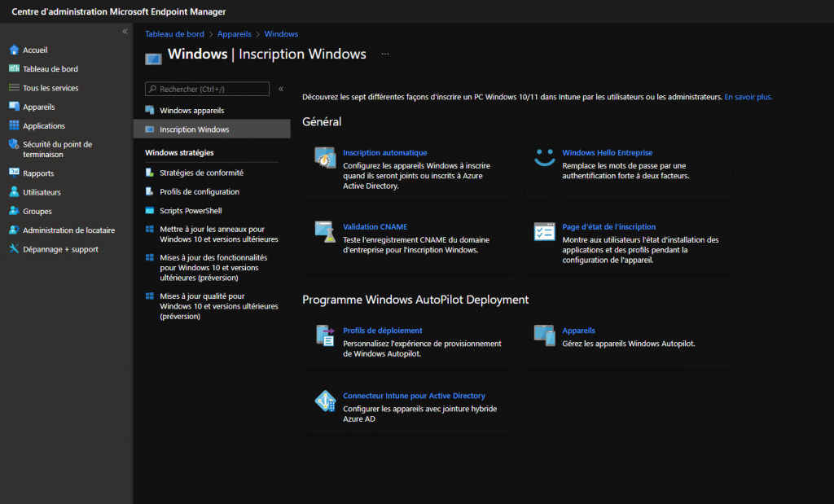Image resolution: width=834 pixels, height=504 pixels.
Task: Click the Sécurité du point de terminaison shield icon
Action: [15, 144]
